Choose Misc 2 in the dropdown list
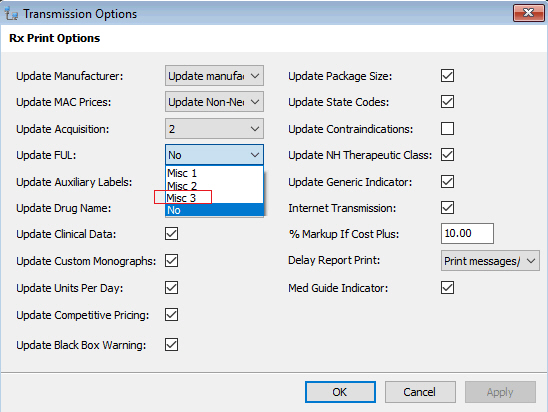 [214, 185]
